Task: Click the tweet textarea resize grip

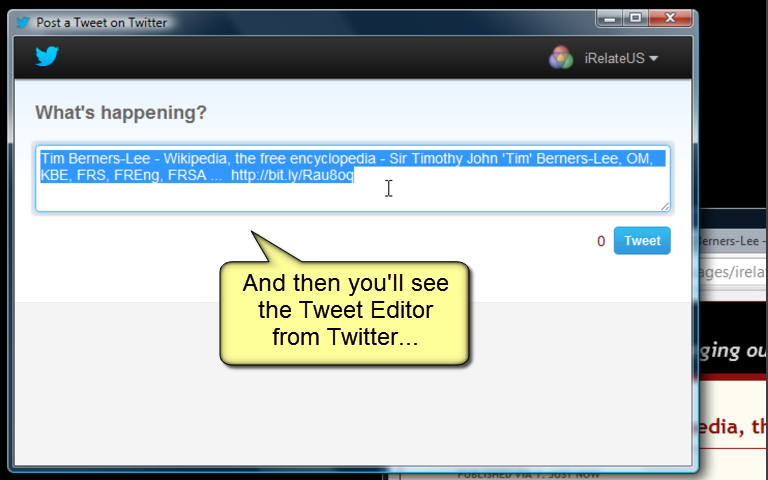Action: (x=665, y=206)
